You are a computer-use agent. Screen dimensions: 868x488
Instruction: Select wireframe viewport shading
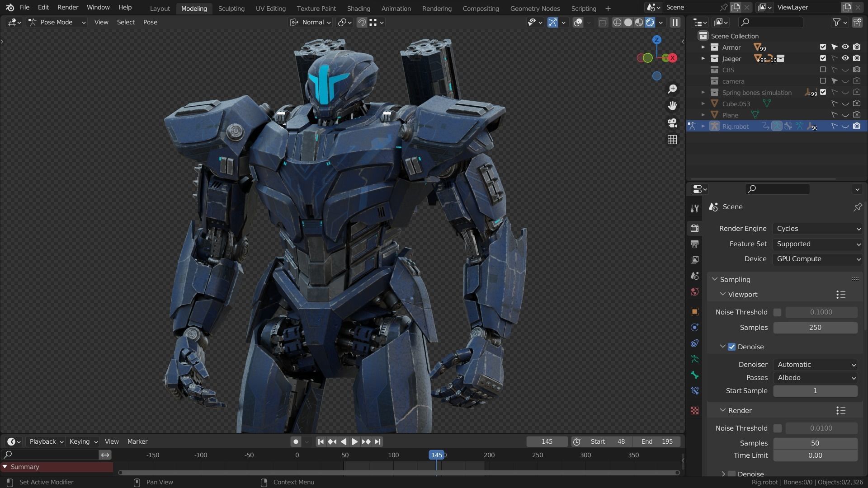coord(617,22)
